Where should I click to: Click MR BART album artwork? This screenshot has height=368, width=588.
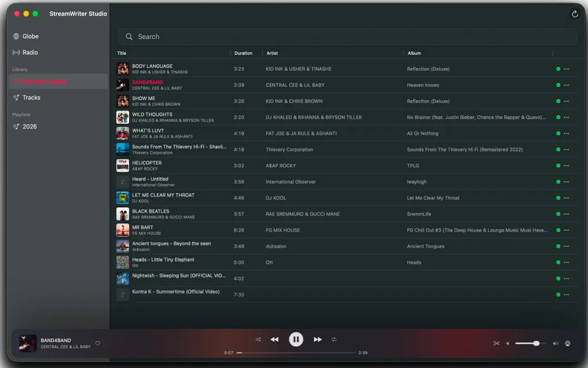(x=122, y=230)
